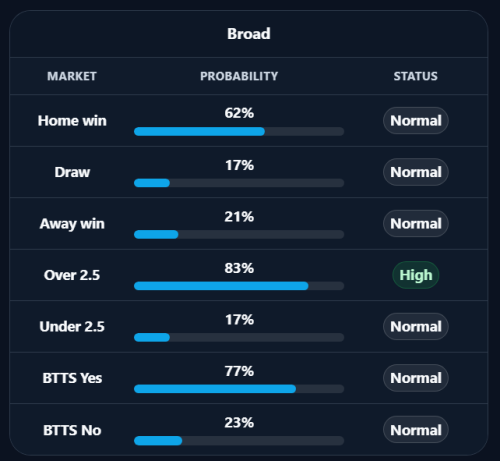Select the Under 2.5 market label
Screen dimensions: 500x461
click(x=72, y=327)
